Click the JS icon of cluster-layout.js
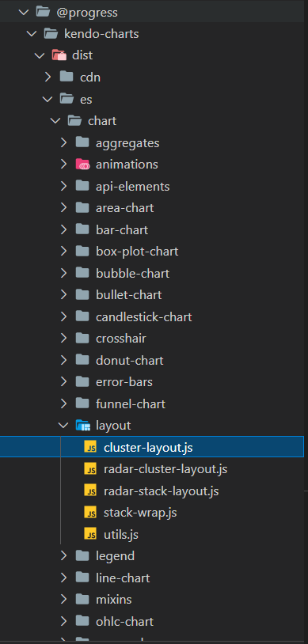This screenshot has height=644, width=308. [90, 447]
